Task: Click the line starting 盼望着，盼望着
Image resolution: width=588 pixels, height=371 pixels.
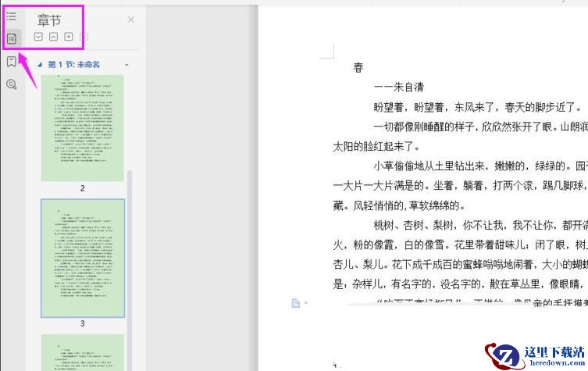Action: 478,107
